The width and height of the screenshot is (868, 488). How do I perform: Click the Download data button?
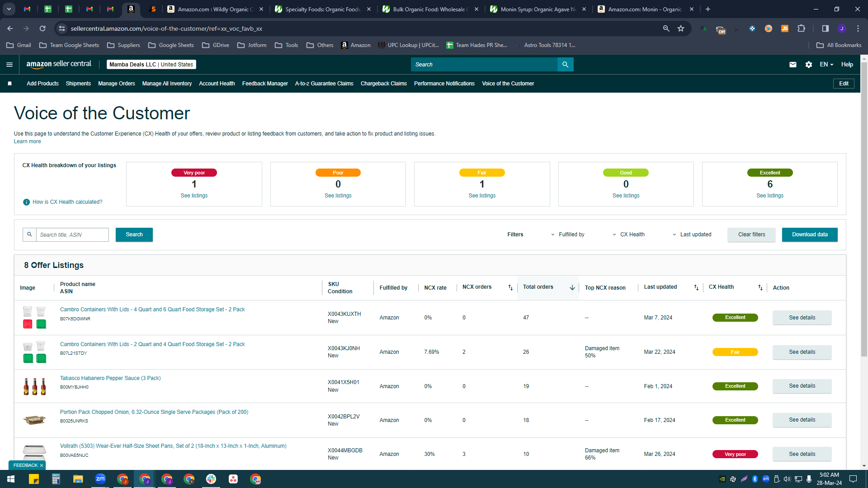click(810, 235)
